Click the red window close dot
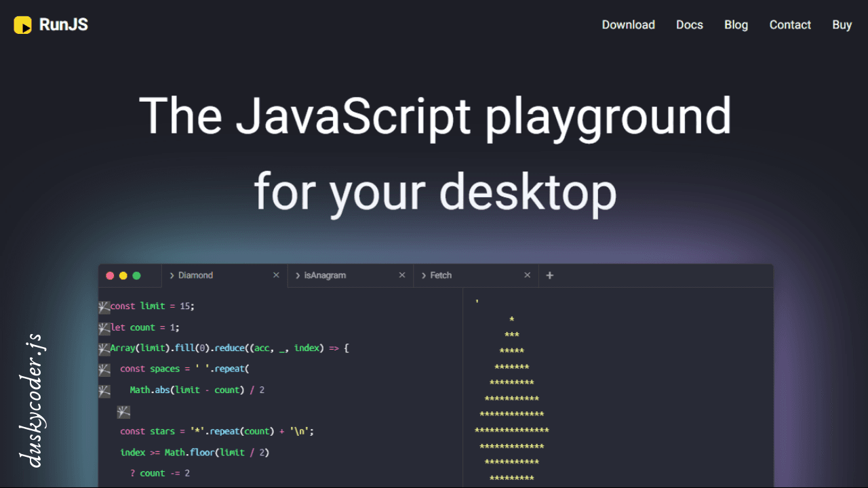 (x=110, y=275)
